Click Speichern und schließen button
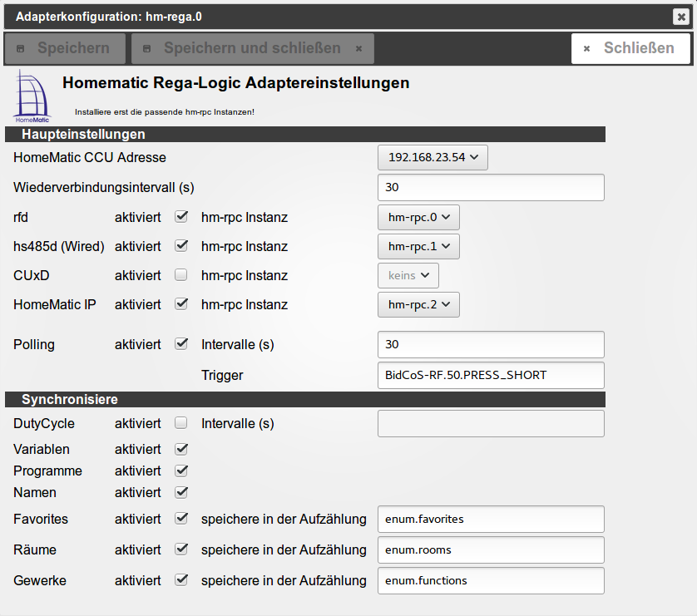This screenshot has height=616, width=697. coord(252,48)
